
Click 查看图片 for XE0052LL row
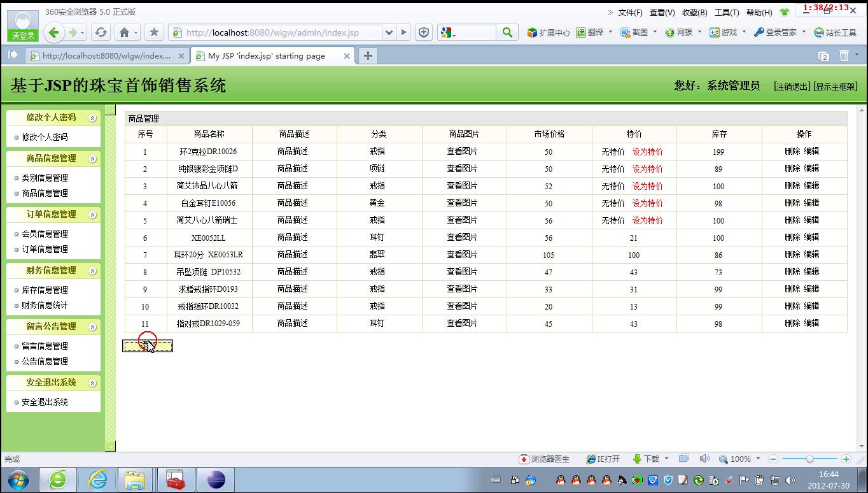tap(462, 237)
